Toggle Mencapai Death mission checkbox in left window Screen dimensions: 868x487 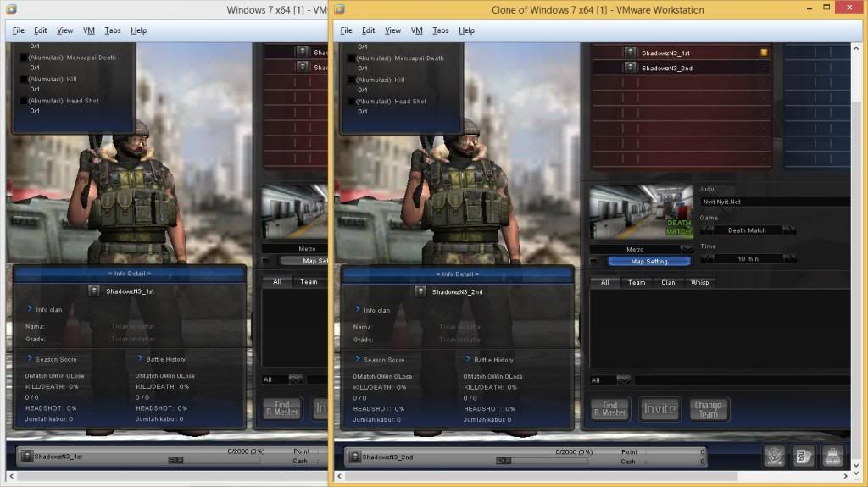pos(23,58)
